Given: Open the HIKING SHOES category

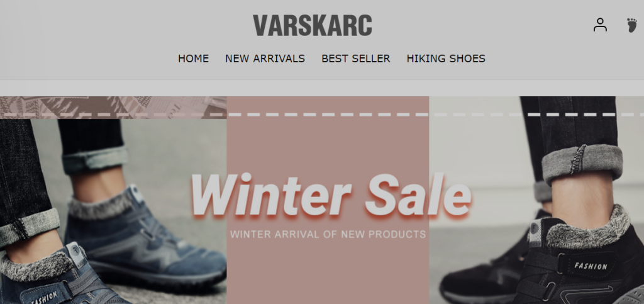Looking at the screenshot, I should pyautogui.click(x=446, y=59).
